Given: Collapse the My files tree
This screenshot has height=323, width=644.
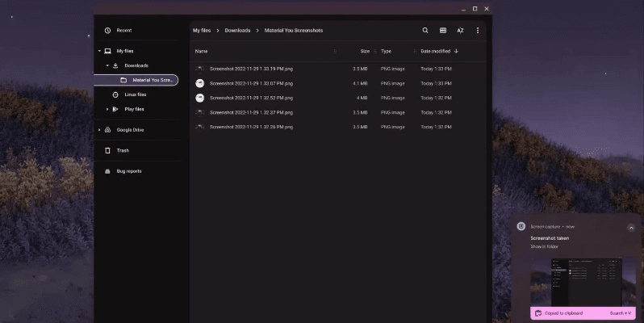Looking at the screenshot, I should [99, 51].
